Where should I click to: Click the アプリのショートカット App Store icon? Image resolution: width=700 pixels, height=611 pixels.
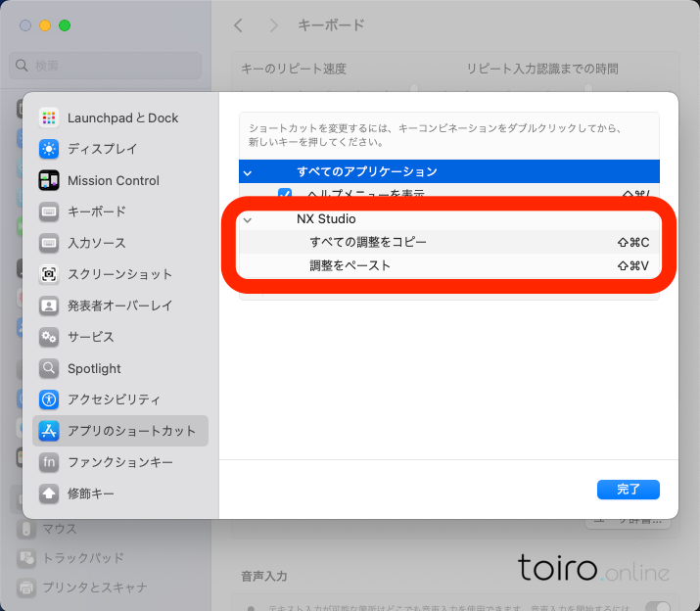49,431
